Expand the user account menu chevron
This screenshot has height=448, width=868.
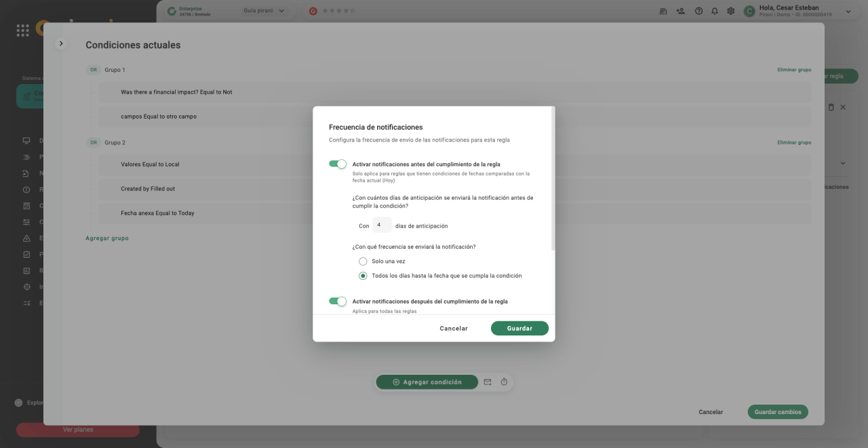pos(848,11)
